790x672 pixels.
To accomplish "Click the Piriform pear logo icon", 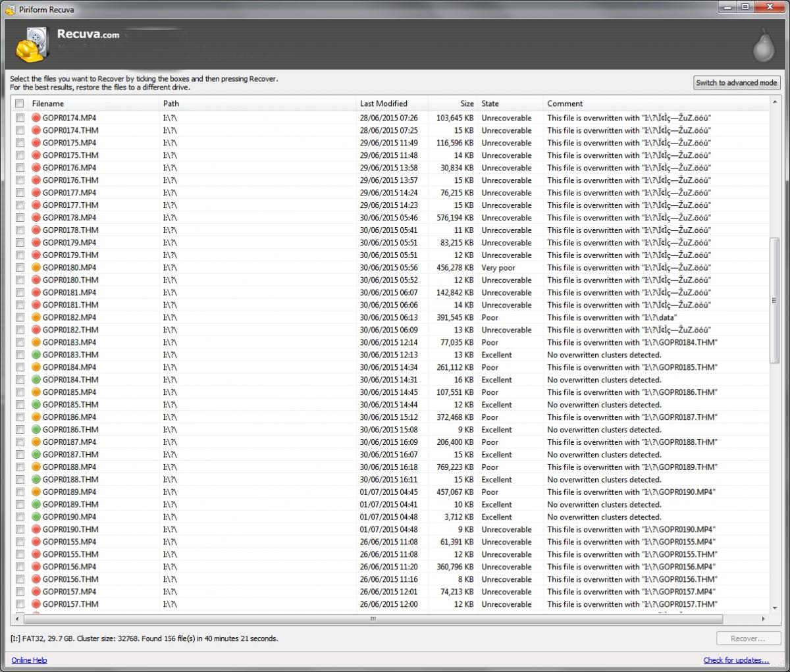I will tap(764, 46).
